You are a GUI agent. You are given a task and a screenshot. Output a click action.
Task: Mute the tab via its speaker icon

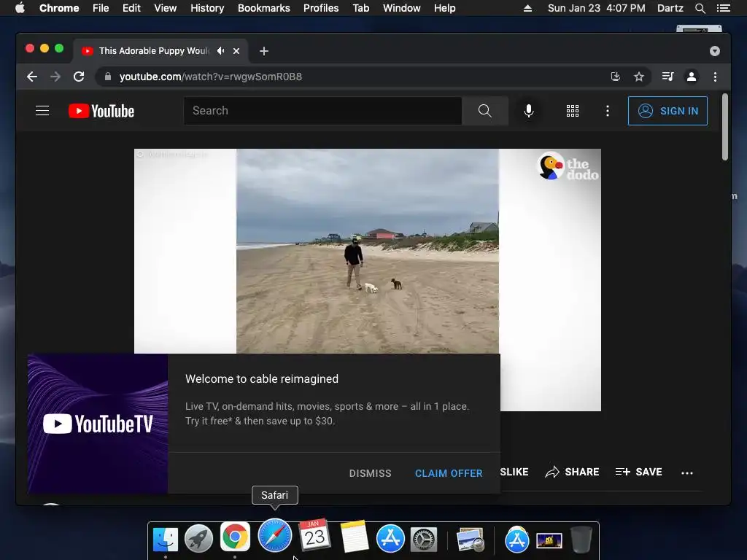[x=220, y=50]
